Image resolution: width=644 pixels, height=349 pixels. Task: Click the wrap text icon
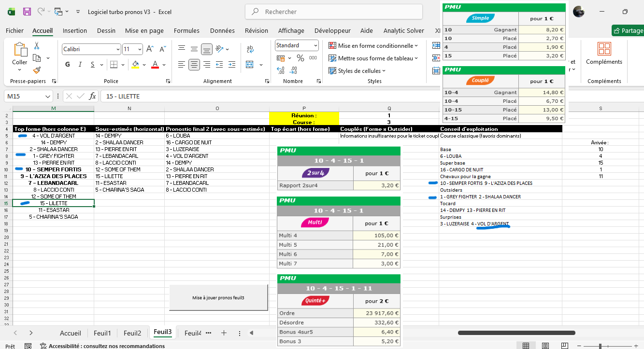click(250, 49)
